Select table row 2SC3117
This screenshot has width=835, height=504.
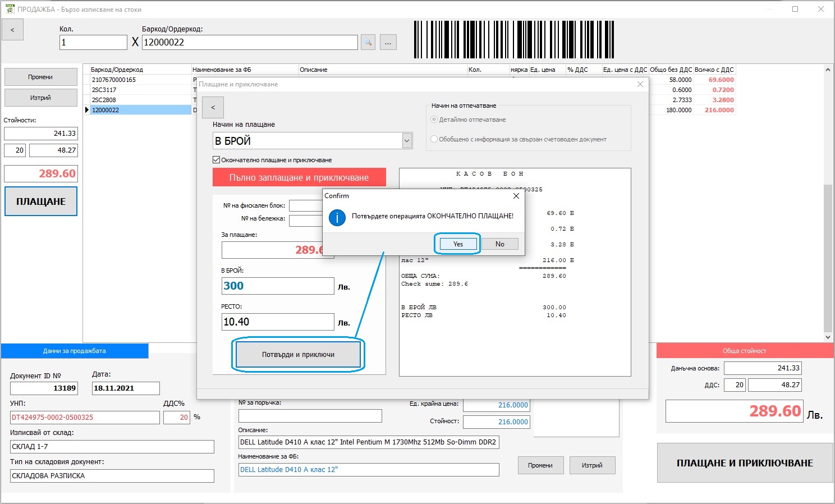(x=140, y=90)
